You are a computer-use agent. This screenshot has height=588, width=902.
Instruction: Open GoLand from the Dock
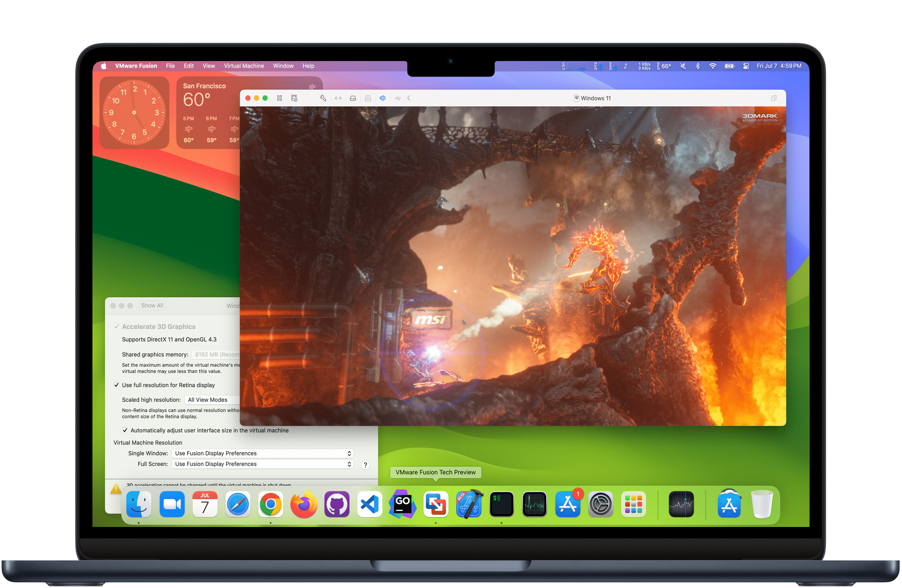pos(403,504)
